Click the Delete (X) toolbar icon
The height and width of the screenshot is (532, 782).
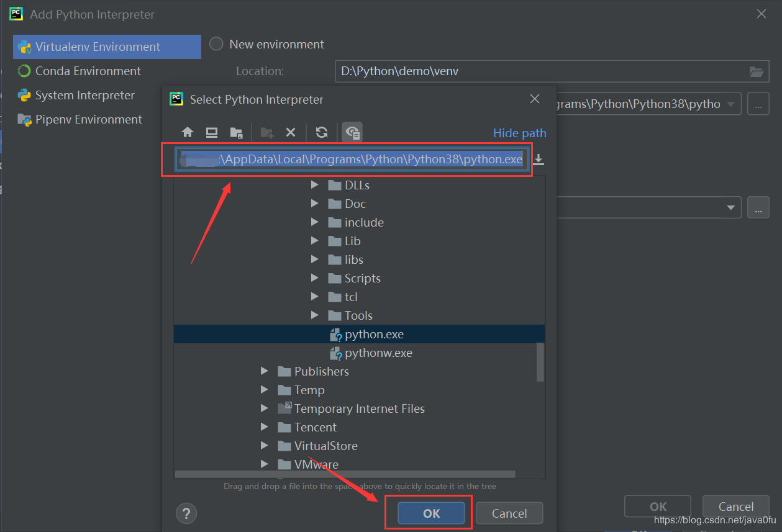pos(290,132)
